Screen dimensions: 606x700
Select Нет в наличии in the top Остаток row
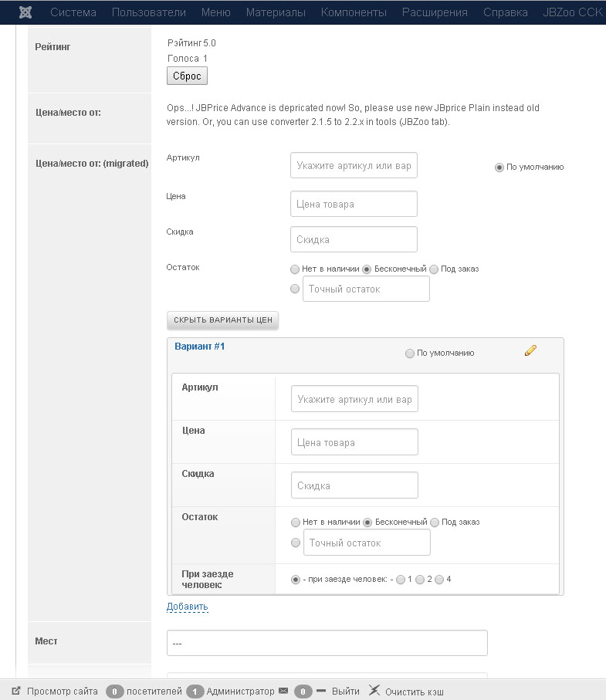click(295, 269)
